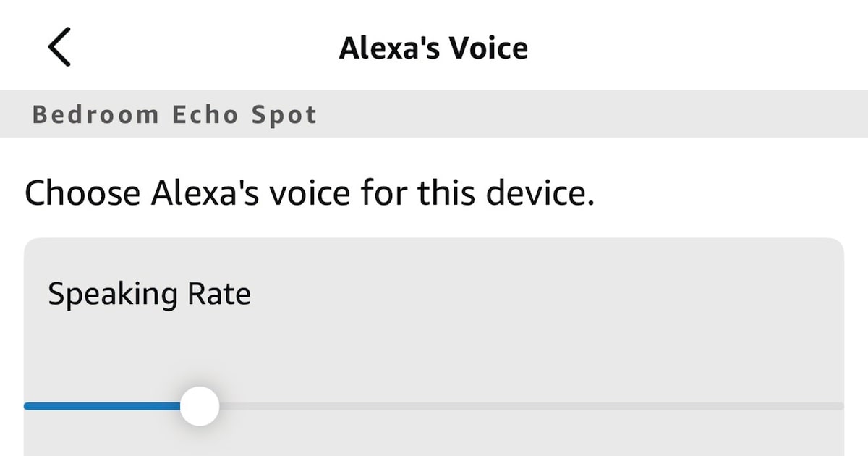Click the Alexa's Voice page title
Viewport: 868px width, 456px height.
click(433, 48)
